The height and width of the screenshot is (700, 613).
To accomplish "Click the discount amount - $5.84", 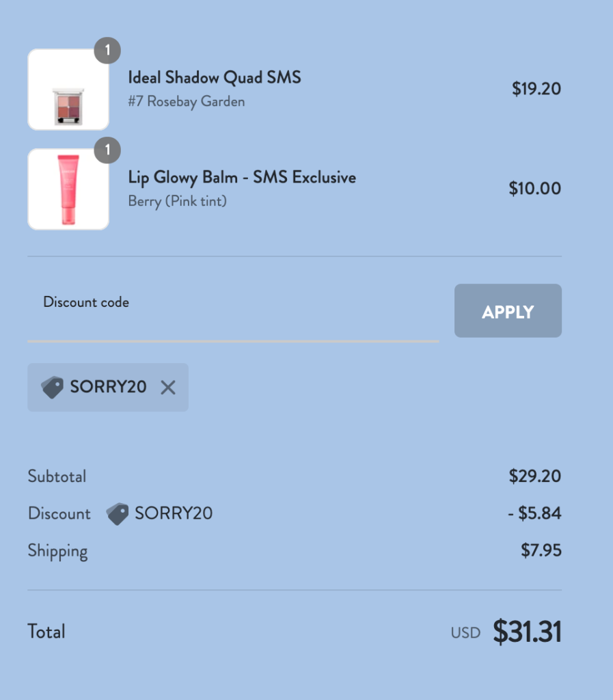I will tap(534, 513).
